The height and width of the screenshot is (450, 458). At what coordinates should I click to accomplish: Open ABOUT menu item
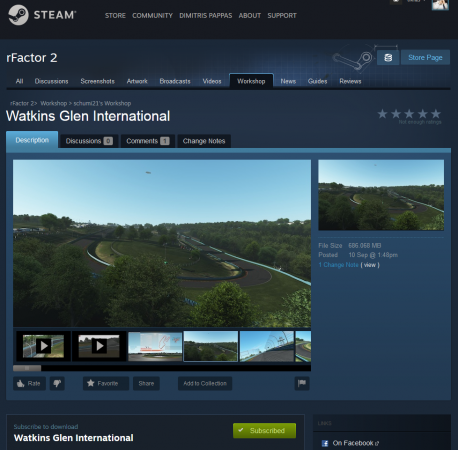[x=250, y=16]
